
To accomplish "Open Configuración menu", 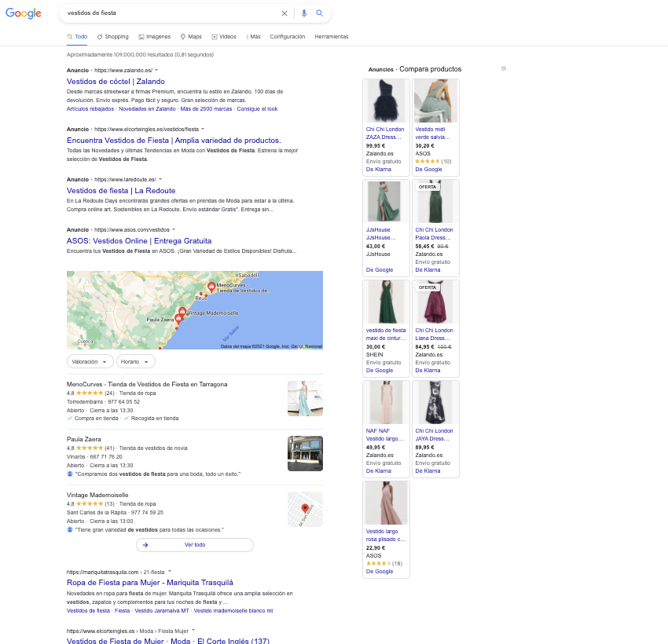I will (288, 37).
